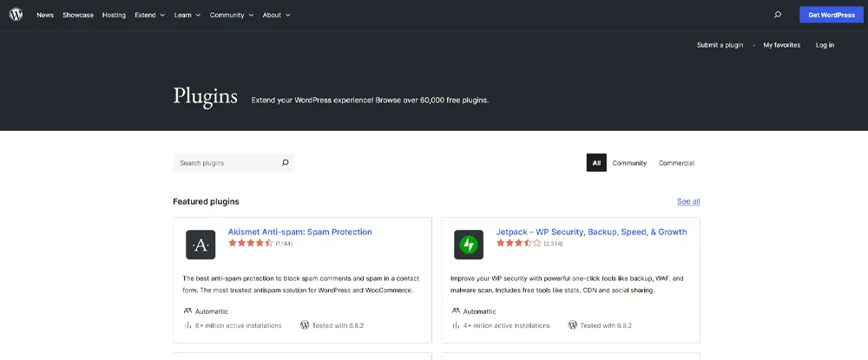Click the Get WordPress button
The image size is (868, 360).
832,15
